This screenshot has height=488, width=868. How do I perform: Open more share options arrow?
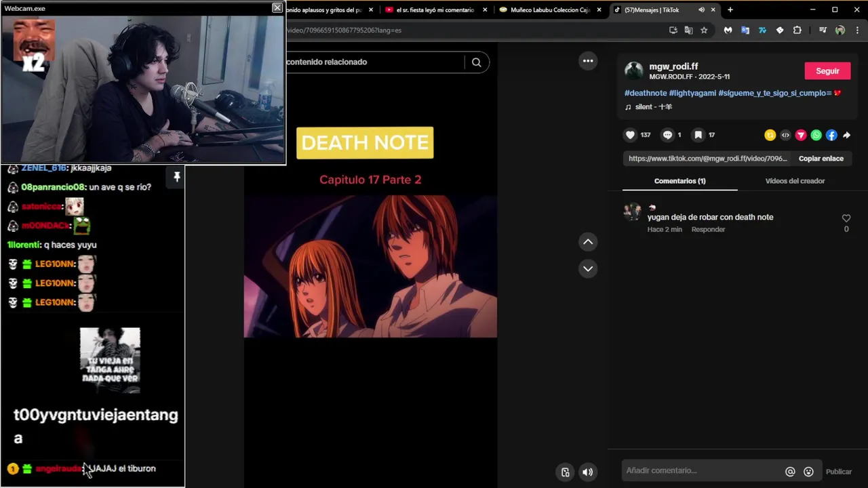click(x=847, y=135)
